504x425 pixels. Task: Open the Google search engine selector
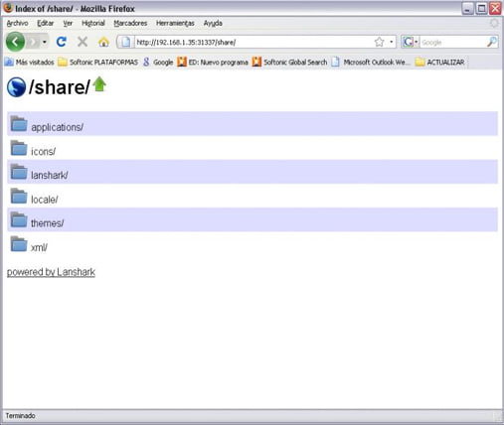point(411,42)
